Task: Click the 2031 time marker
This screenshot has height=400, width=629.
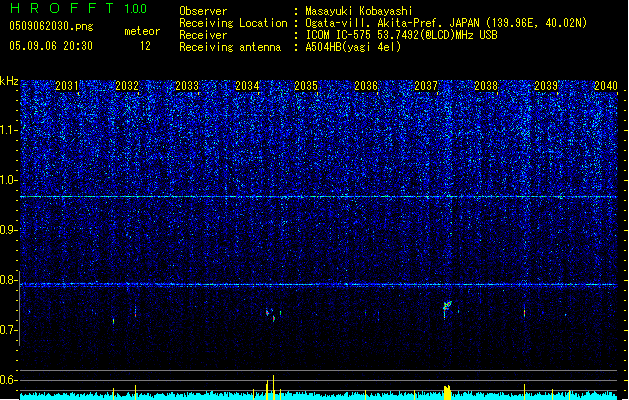Action: click(x=67, y=86)
